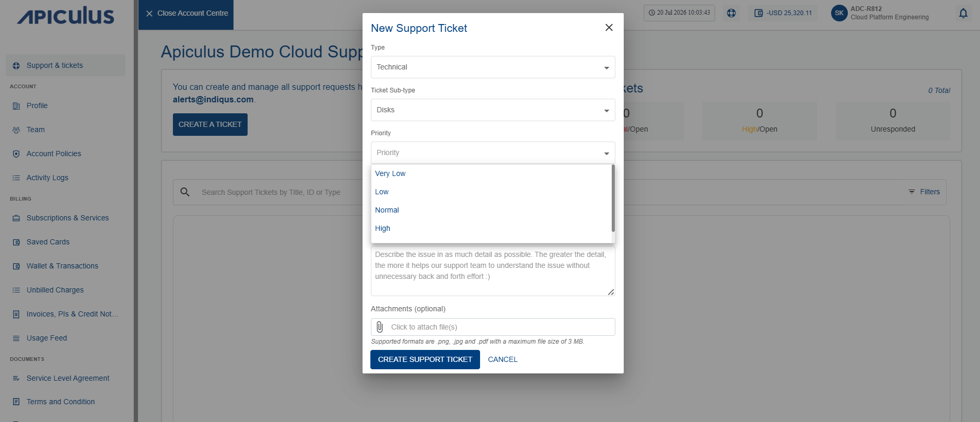Click Close Account Centre button

coord(186,15)
